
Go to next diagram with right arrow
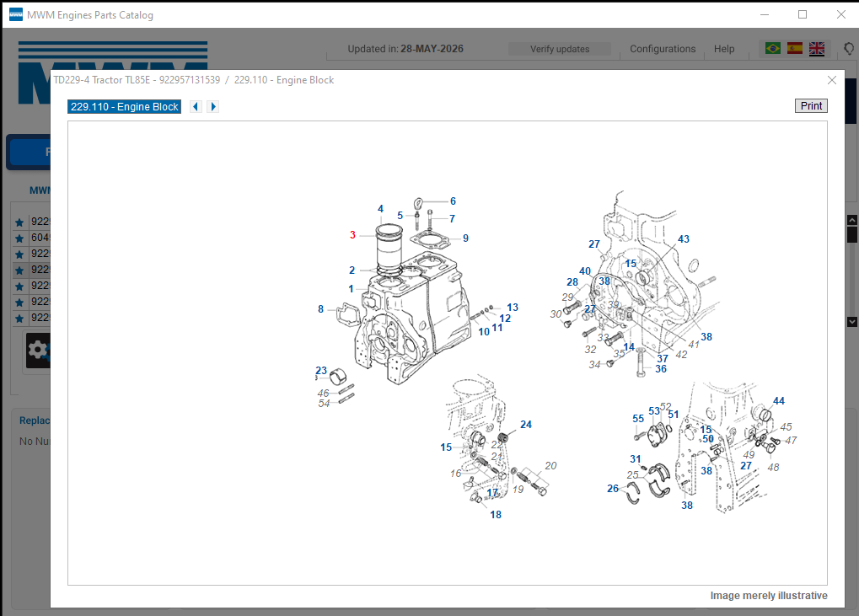pos(213,107)
